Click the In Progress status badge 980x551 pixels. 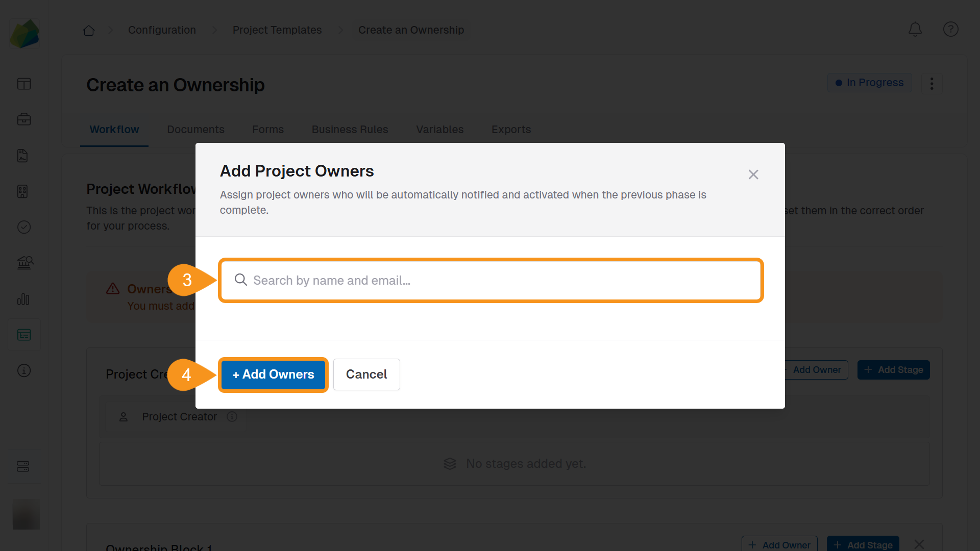click(869, 83)
